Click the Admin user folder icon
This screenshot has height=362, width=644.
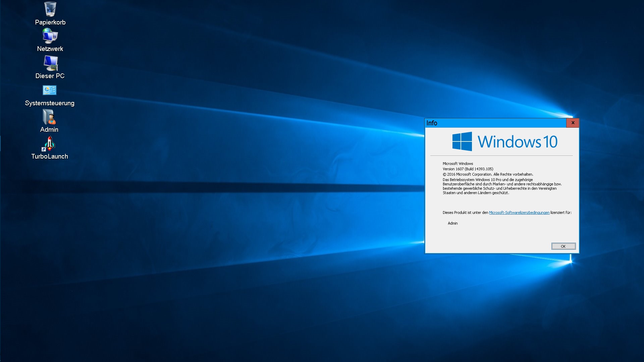[49, 117]
